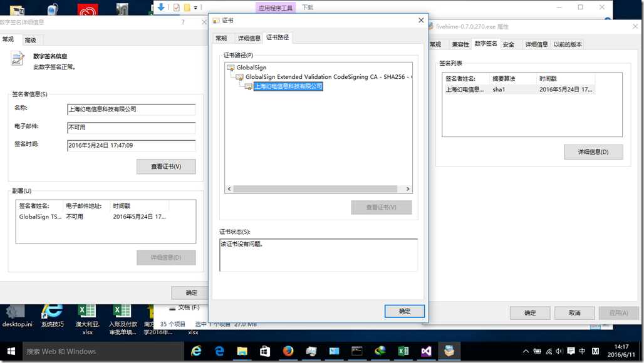This screenshot has height=363, width=644.
Task: Click the right arrow of certificate path scrollbar
Action: (407, 189)
